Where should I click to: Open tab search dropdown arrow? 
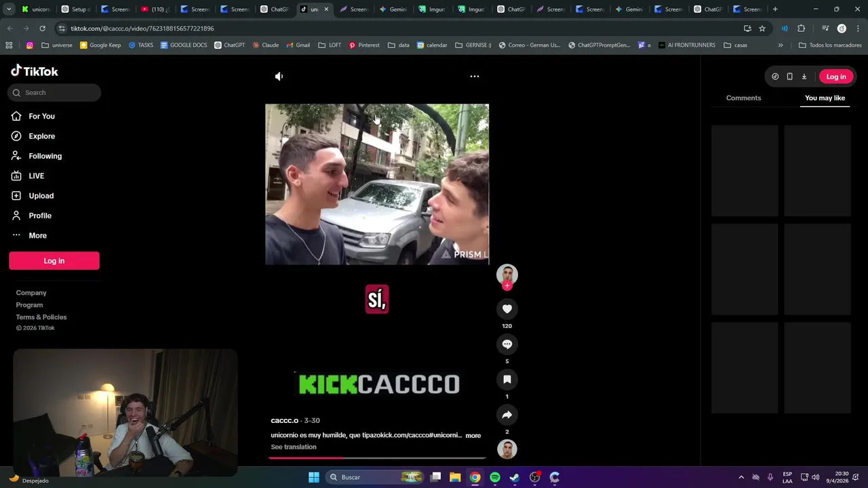[9, 9]
